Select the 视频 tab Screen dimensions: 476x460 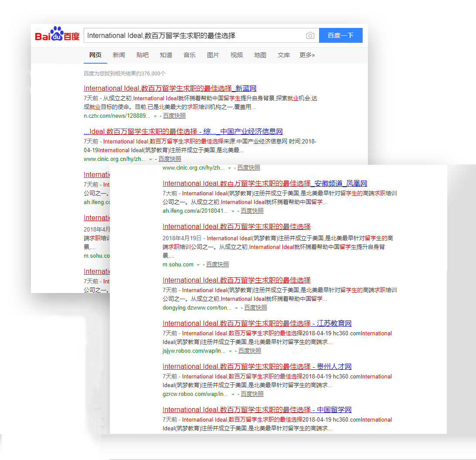click(x=237, y=55)
